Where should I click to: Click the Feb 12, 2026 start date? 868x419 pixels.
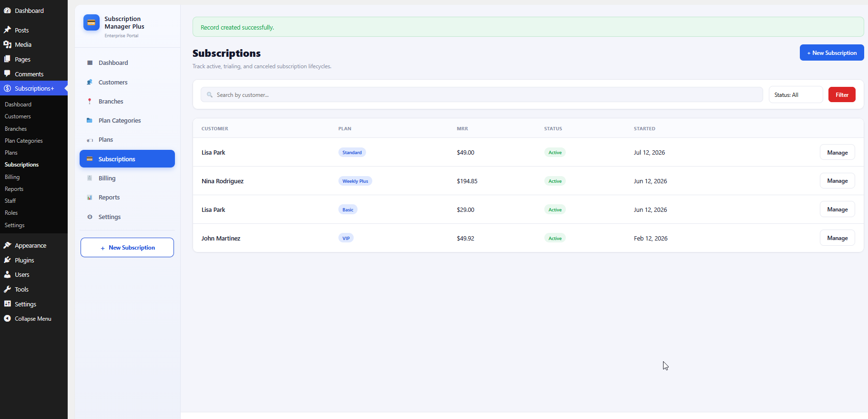(x=651, y=238)
